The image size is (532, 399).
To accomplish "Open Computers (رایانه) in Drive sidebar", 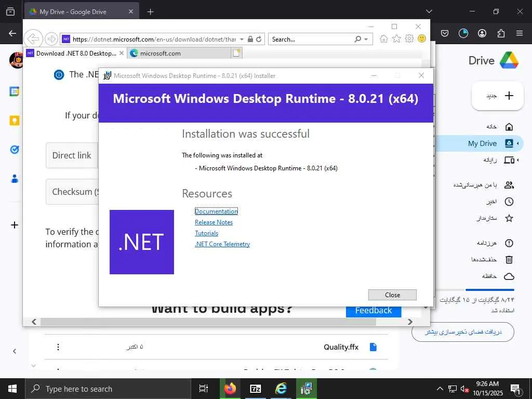I will coord(499,160).
